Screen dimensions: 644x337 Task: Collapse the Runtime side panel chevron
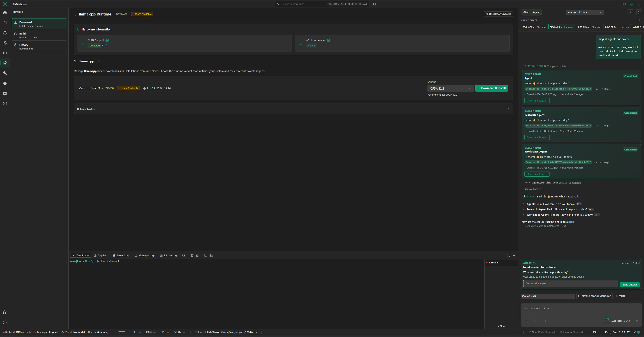click(x=64, y=12)
